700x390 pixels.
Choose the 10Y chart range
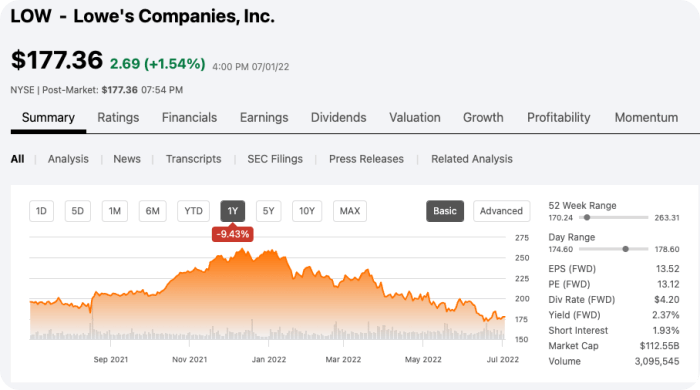[307, 211]
